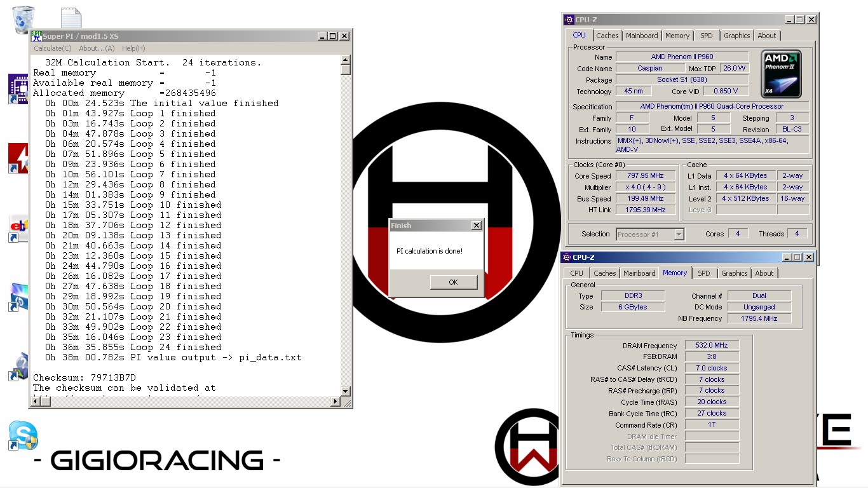Open Graphics tab in lower CPU-Z window
The image size is (868, 488).
click(735, 273)
